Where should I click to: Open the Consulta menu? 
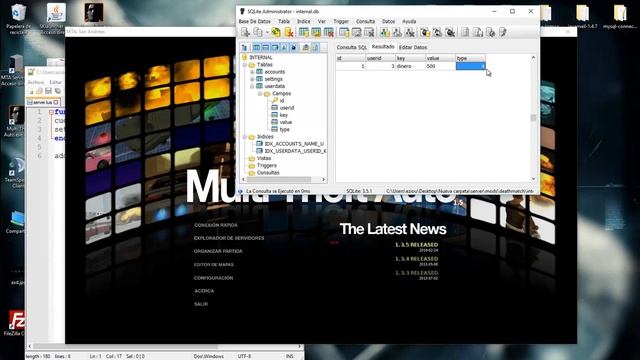coord(365,21)
